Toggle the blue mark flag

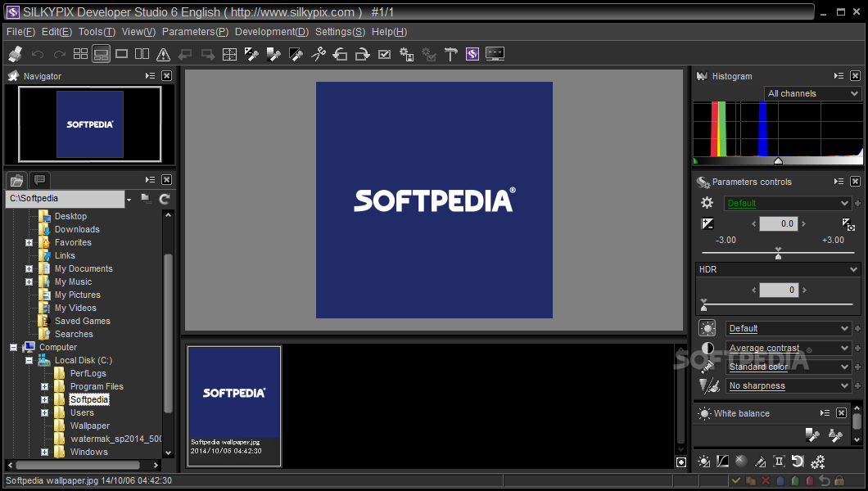tap(780, 480)
